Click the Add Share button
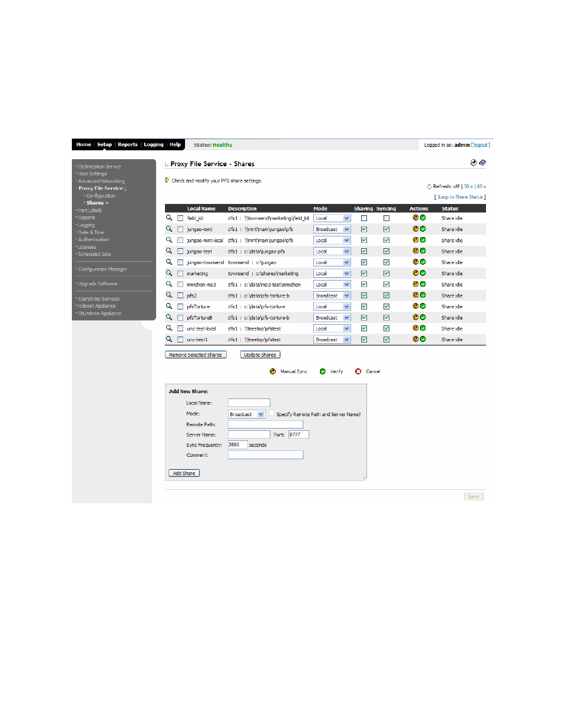Viewport: 562px width, 728px height. (x=184, y=473)
